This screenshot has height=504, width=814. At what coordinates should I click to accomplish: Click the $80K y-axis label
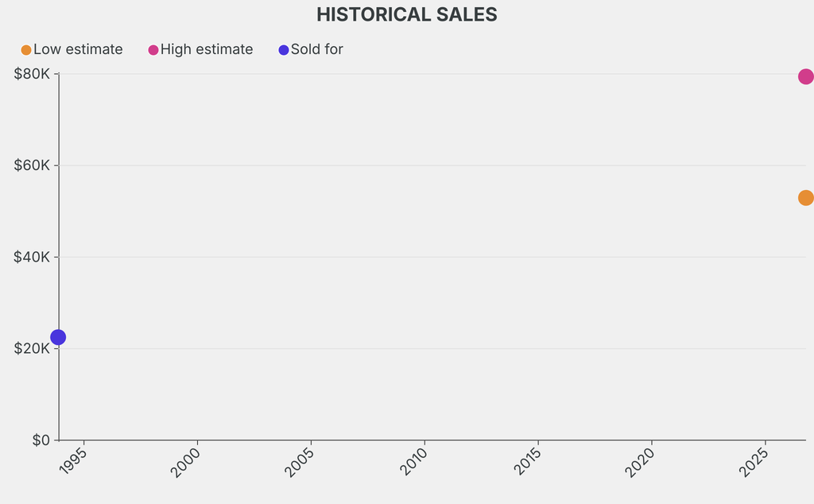tap(32, 74)
